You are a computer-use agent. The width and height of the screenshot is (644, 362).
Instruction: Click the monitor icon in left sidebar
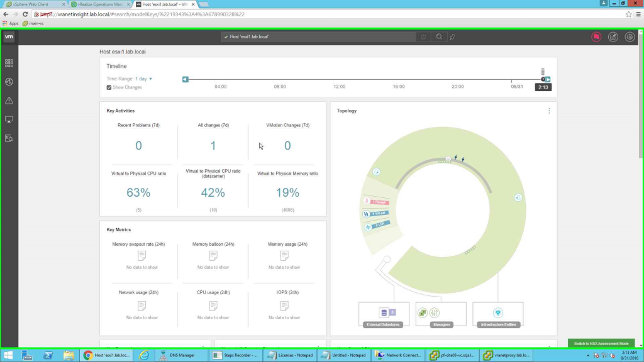point(9,119)
